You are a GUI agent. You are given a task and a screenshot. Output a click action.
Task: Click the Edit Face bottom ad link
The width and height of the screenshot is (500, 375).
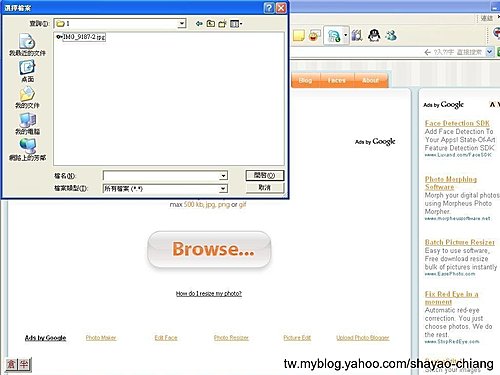click(166, 338)
